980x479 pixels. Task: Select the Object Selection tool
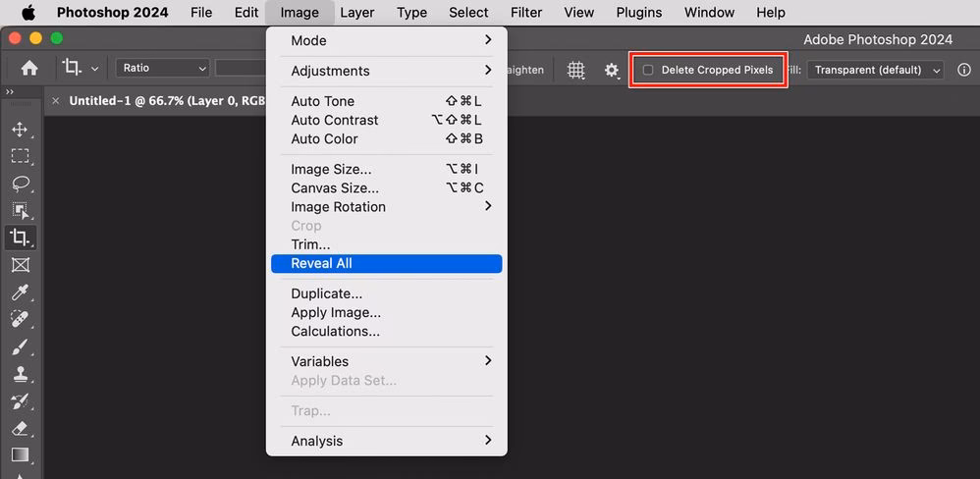pyautogui.click(x=20, y=210)
